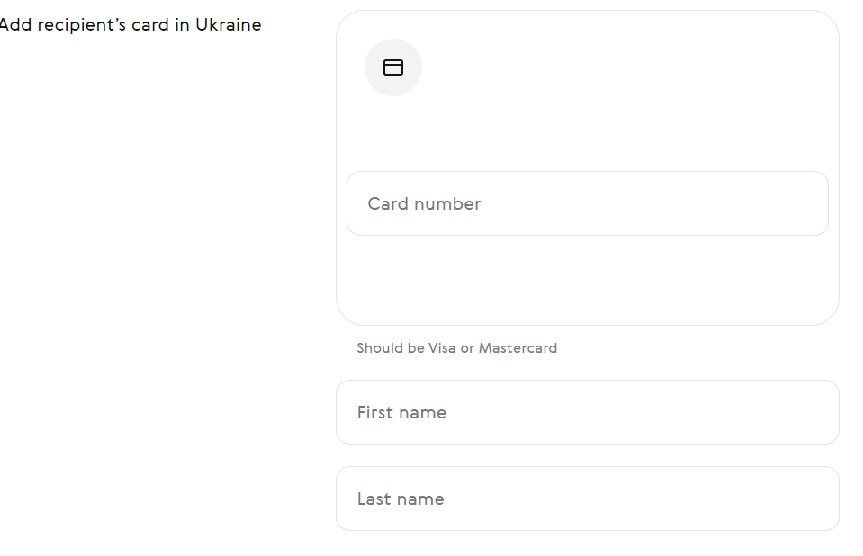Click the 'Card number' placeholder text
863x556 pixels.
[x=424, y=204]
